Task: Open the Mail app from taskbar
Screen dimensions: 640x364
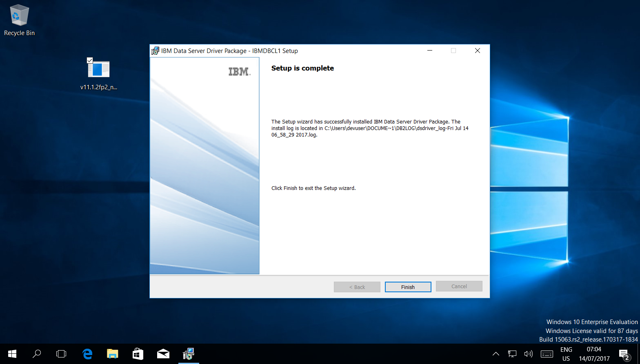Action: click(x=163, y=354)
